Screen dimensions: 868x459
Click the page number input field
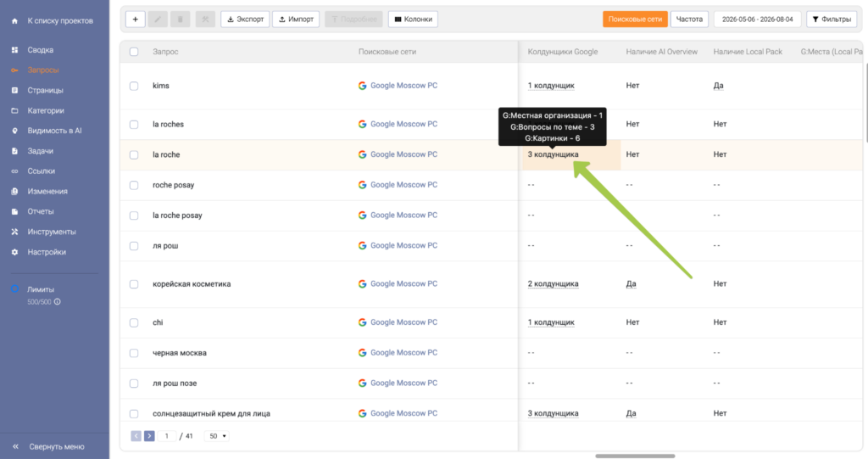pos(167,436)
